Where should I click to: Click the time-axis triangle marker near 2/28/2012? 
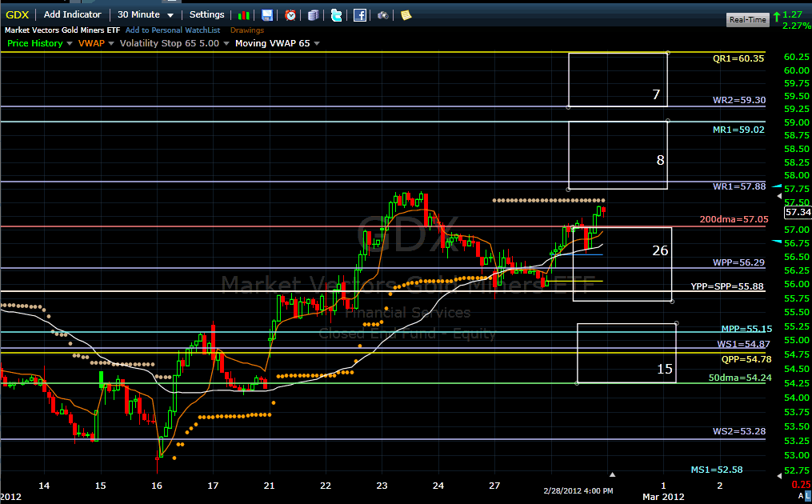pos(612,474)
